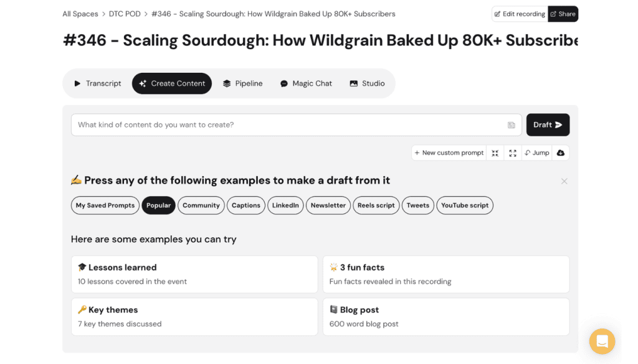Open the Magic Chat tab
638x364 pixels.
pos(306,83)
